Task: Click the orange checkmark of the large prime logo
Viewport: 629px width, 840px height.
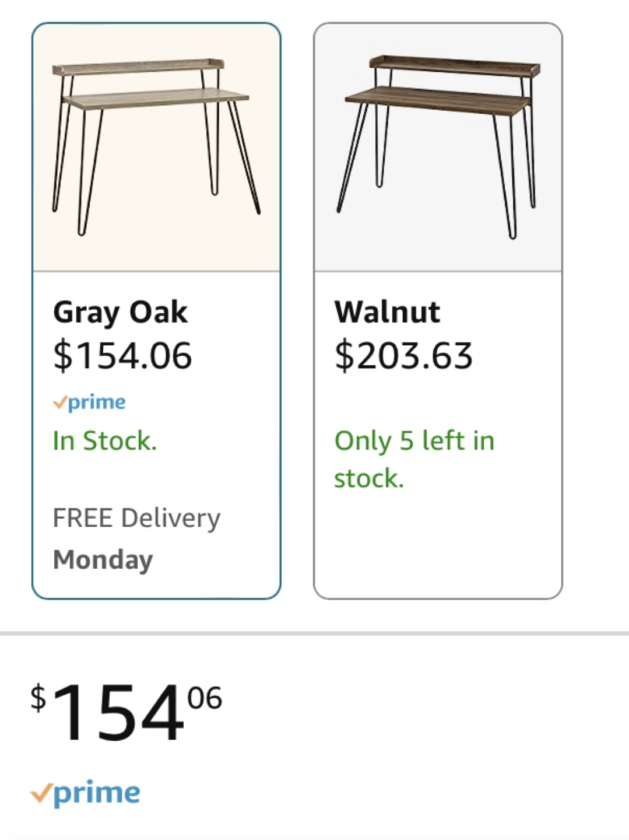Action: (41, 793)
